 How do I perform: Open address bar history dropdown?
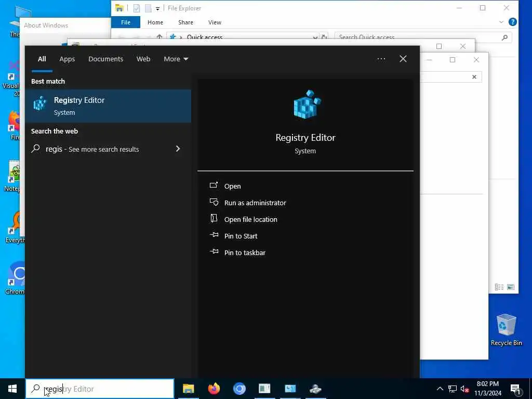tap(315, 37)
